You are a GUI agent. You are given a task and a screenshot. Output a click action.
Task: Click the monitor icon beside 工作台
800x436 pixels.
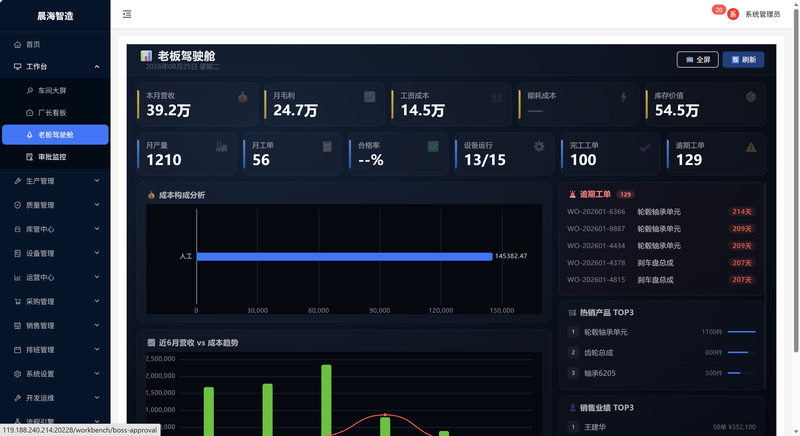(x=17, y=67)
